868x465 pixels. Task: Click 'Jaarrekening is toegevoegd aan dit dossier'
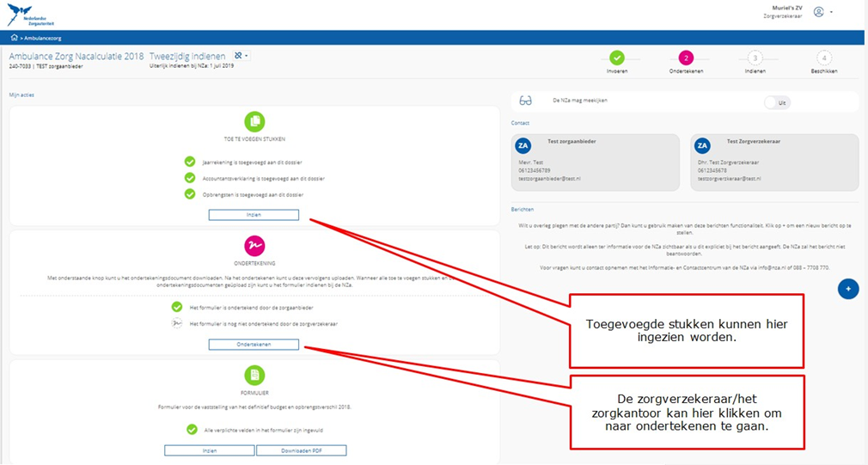tap(252, 162)
